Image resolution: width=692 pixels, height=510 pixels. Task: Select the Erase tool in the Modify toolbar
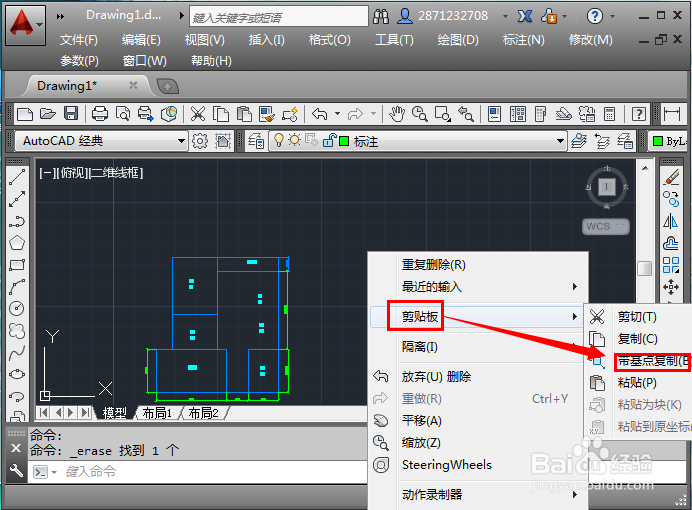[671, 177]
